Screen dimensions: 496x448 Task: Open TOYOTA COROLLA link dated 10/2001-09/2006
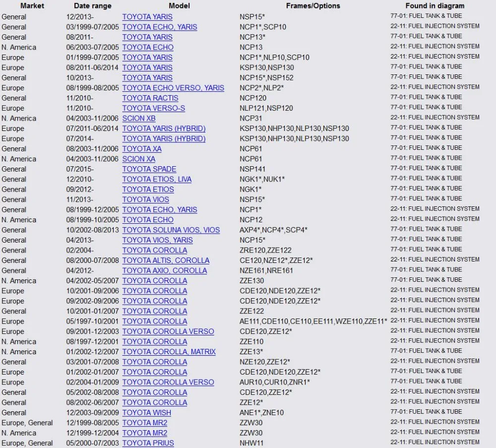(x=155, y=291)
